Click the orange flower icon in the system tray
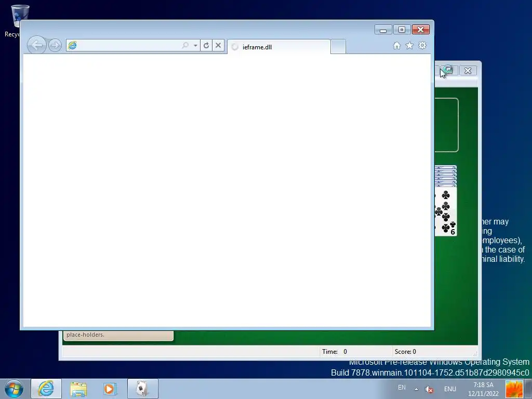This screenshot has height=399, width=532. click(x=514, y=389)
